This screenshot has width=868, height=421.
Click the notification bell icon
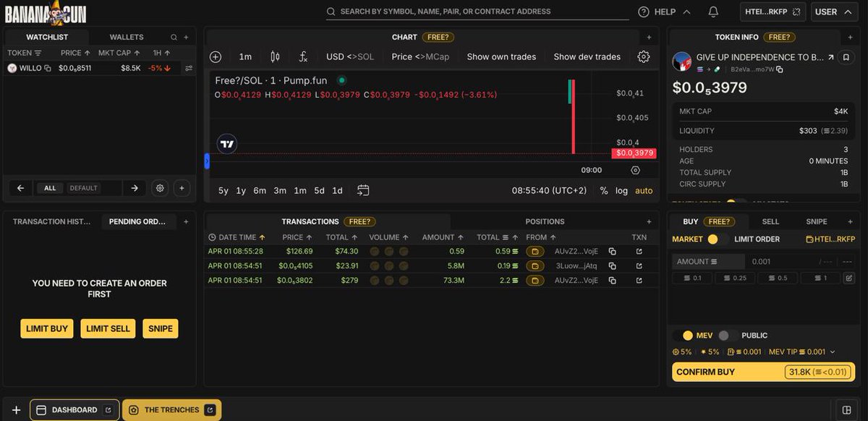click(713, 12)
